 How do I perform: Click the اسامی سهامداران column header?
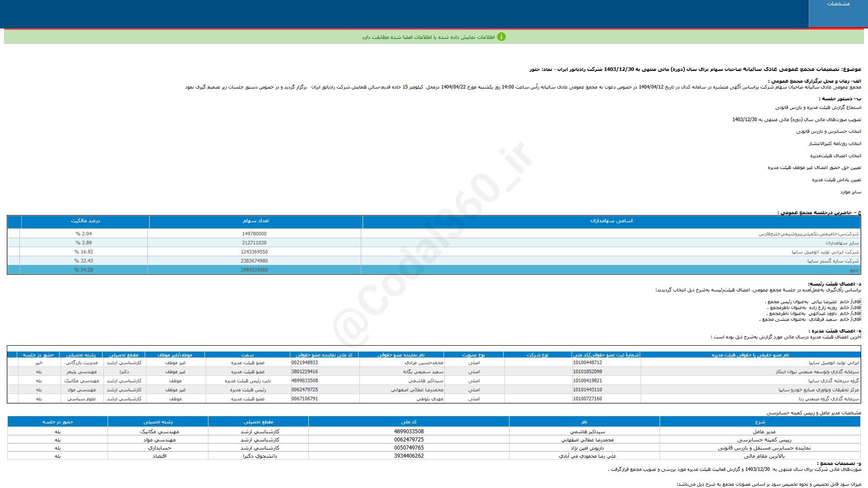point(611,221)
